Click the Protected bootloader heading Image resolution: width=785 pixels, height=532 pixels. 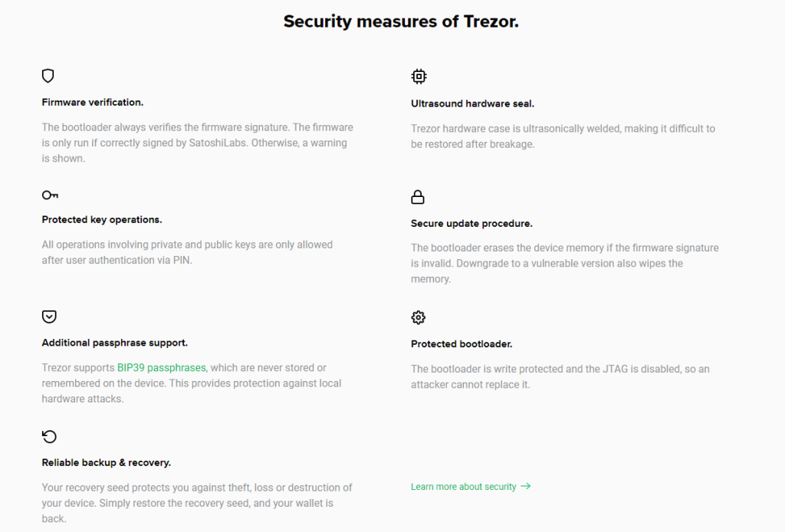click(461, 344)
